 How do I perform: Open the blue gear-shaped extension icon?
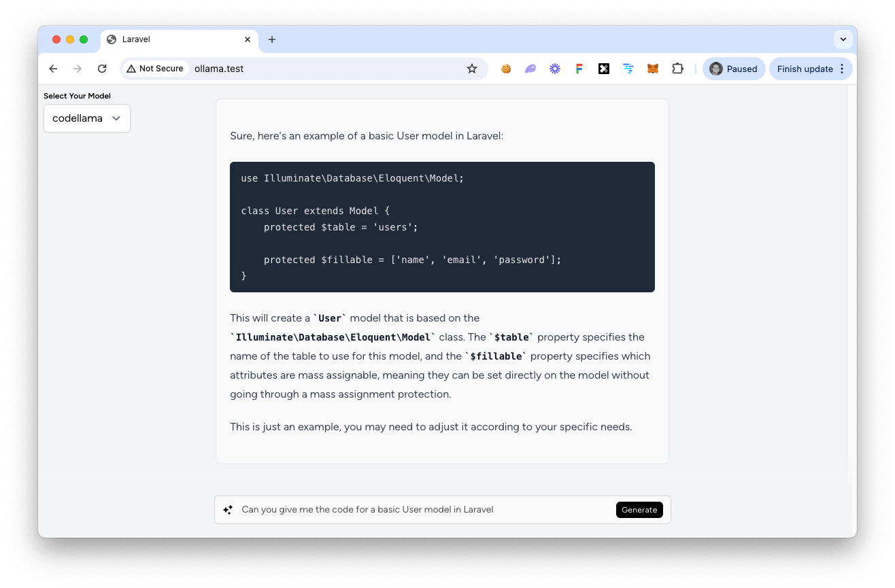(555, 69)
